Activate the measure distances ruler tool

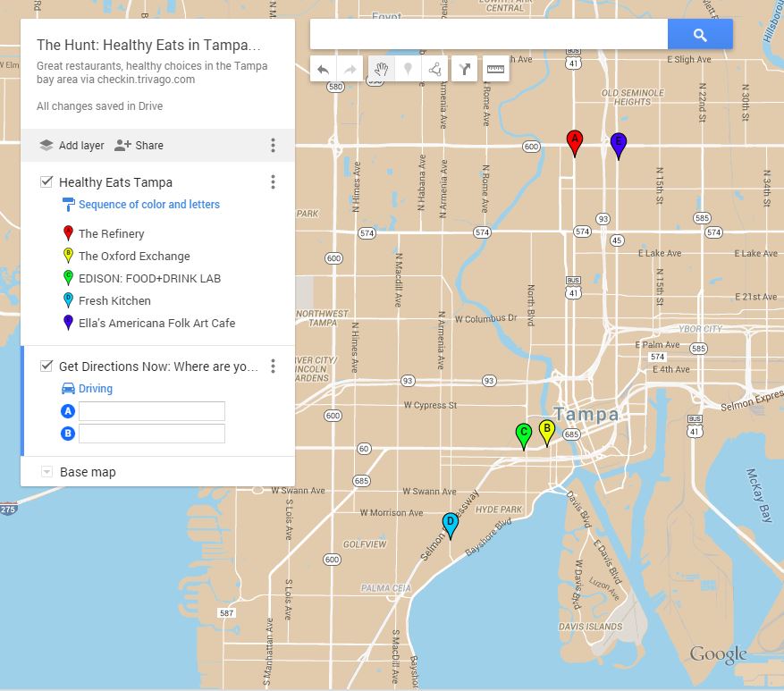[x=495, y=69]
